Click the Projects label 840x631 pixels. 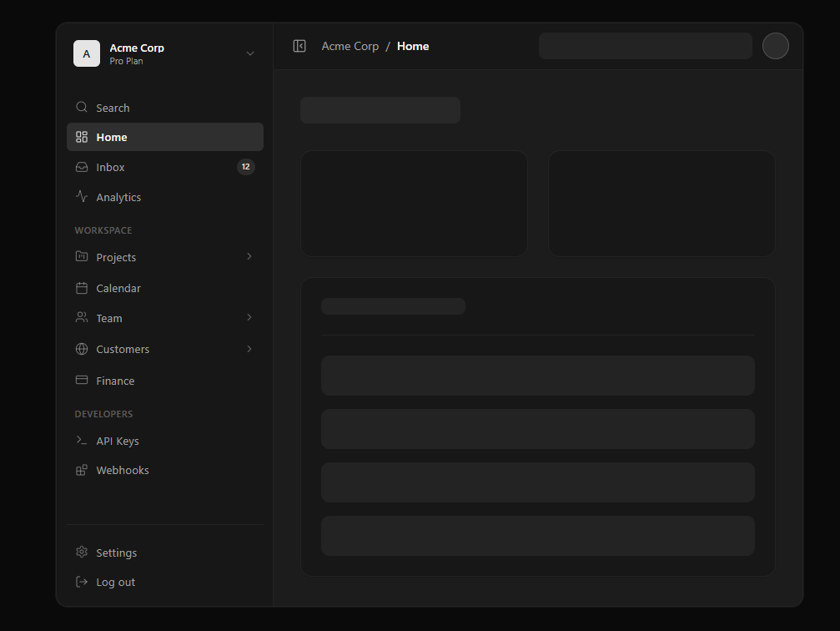[116, 257]
